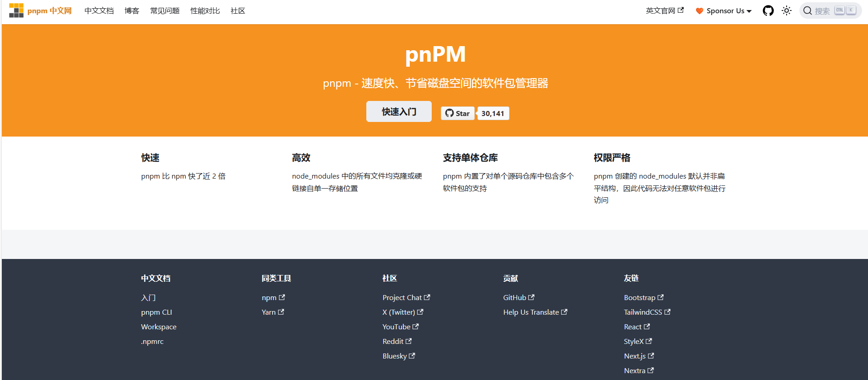Click the GitHub Star button
868x380 pixels.
coord(458,113)
